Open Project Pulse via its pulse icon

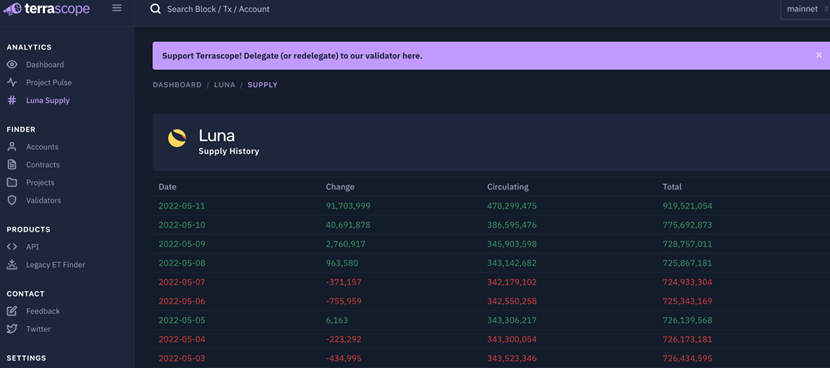tap(12, 83)
